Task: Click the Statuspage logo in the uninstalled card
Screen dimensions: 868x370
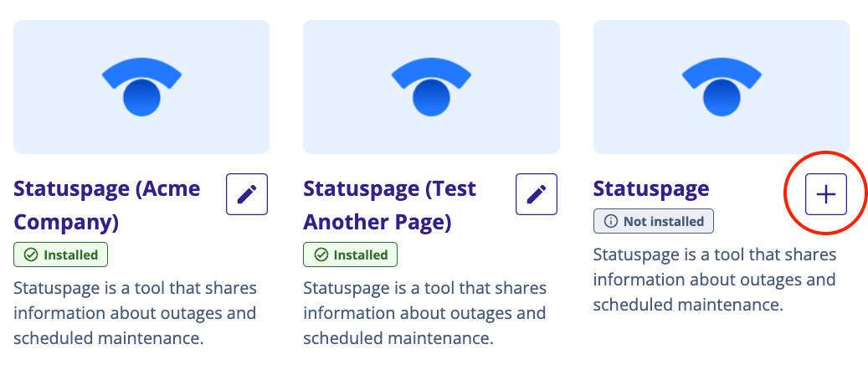Action: click(721, 87)
